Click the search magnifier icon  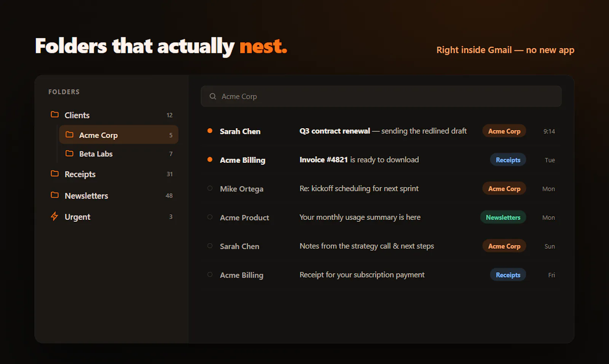coord(213,96)
